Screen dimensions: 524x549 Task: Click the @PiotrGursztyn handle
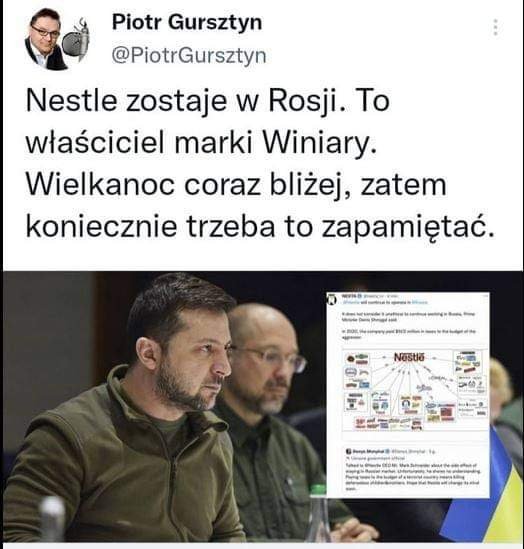tap(189, 55)
